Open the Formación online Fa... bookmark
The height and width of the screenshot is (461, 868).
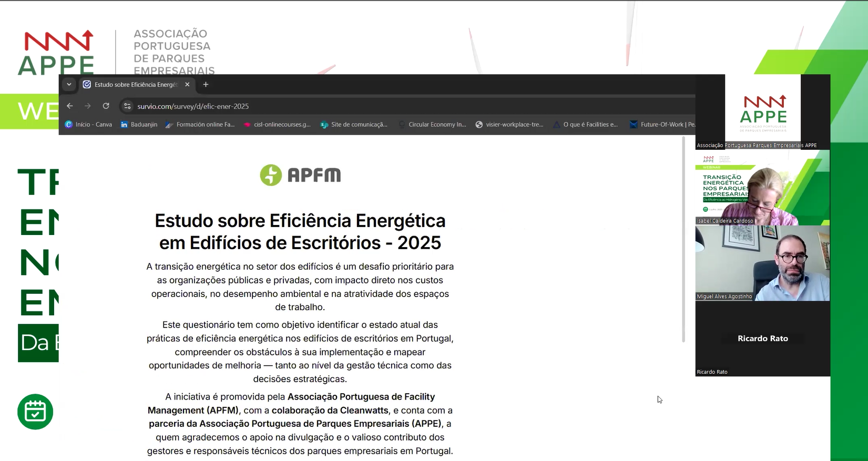click(x=200, y=125)
